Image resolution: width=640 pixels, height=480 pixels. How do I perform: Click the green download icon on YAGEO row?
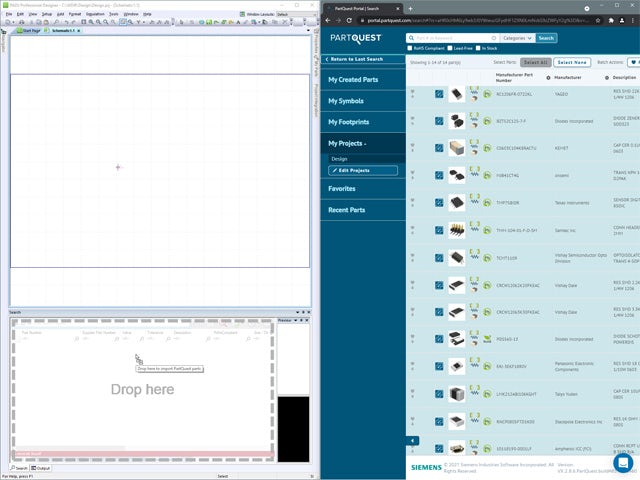[x=487, y=94]
